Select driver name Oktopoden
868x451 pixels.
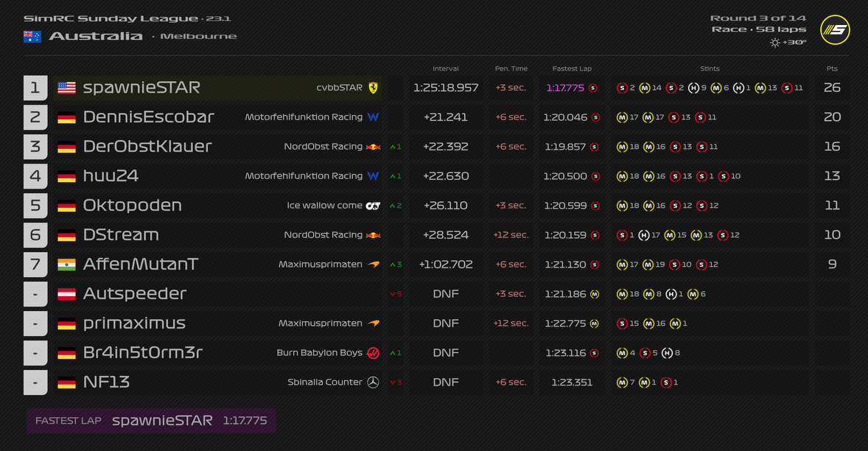(133, 206)
